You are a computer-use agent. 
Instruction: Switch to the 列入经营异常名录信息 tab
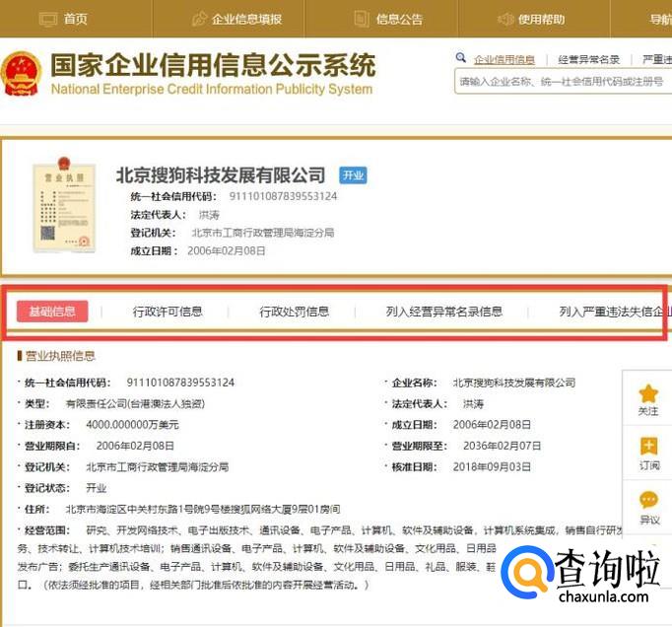click(x=444, y=312)
